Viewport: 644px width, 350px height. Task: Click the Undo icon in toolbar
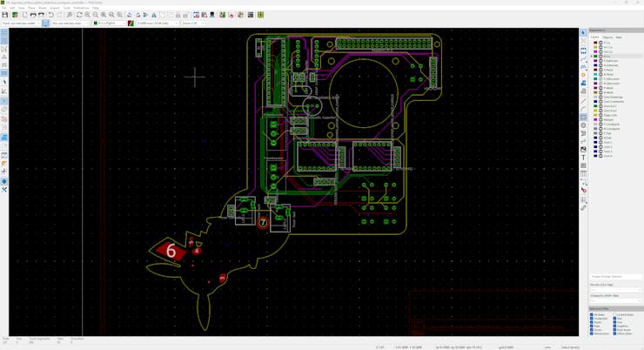[x=51, y=15]
